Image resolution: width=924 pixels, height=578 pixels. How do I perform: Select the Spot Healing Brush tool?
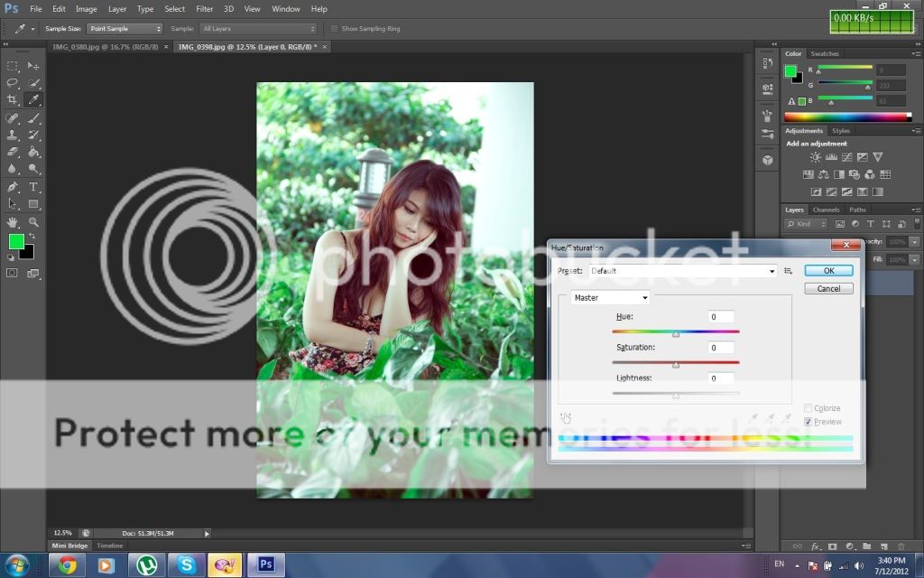pyautogui.click(x=13, y=118)
